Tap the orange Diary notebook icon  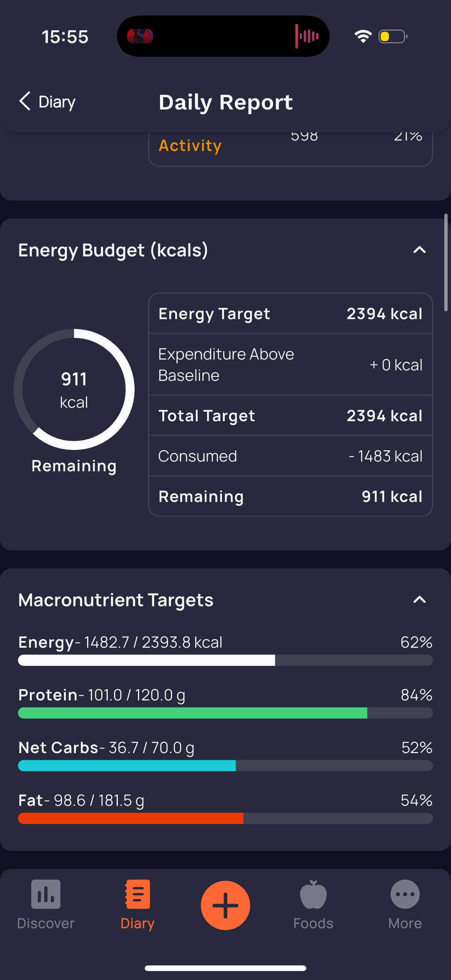click(137, 894)
